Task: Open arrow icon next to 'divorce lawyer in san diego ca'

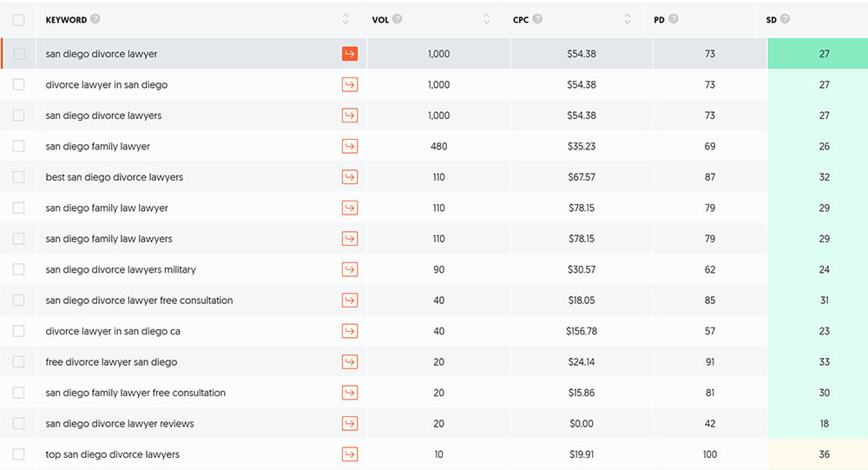Action: [x=350, y=331]
